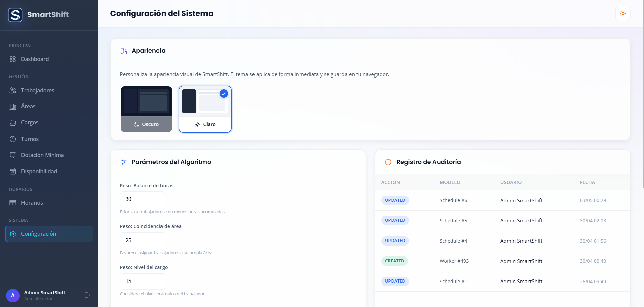The height and width of the screenshot is (307, 644).
Task: Open Dotación Mínima page
Action: (x=49, y=155)
